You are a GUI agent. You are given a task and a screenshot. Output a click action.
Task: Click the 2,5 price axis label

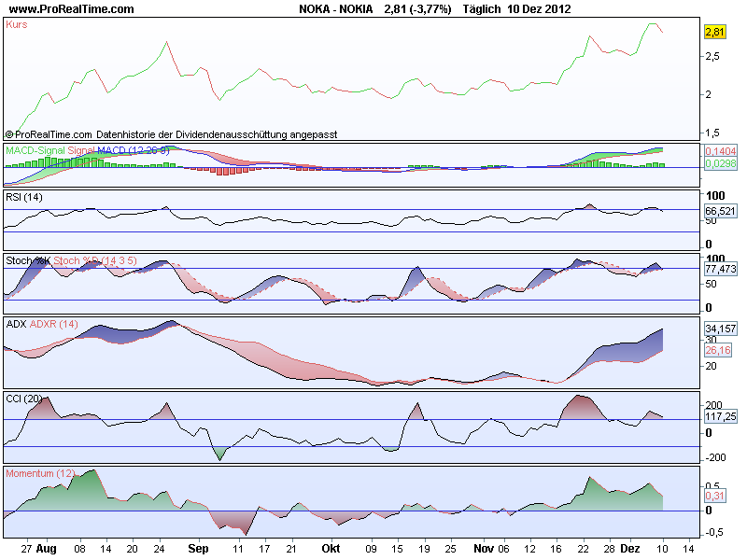coord(712,56)
